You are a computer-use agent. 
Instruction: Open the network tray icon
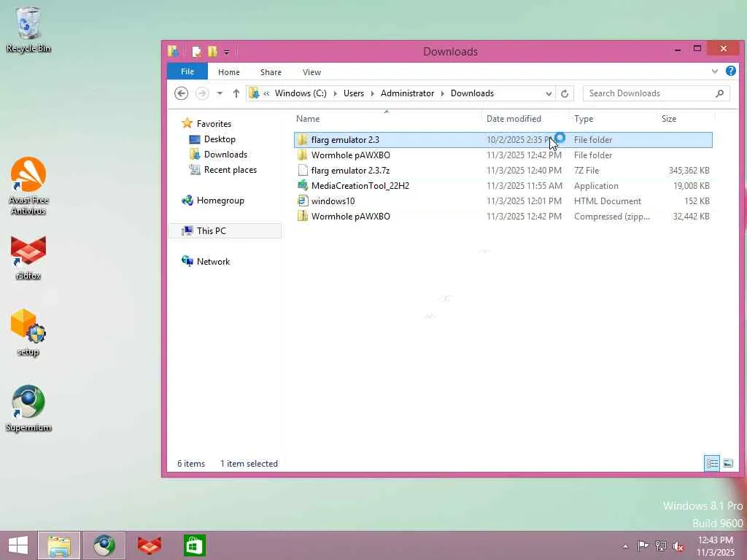click(x=660, y=545)
